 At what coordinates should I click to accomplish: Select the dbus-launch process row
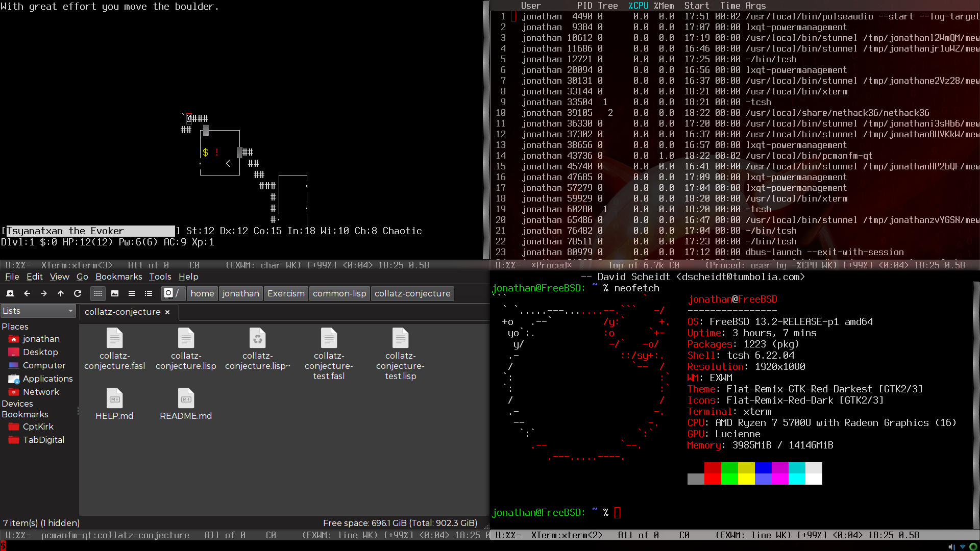point(735,252)
